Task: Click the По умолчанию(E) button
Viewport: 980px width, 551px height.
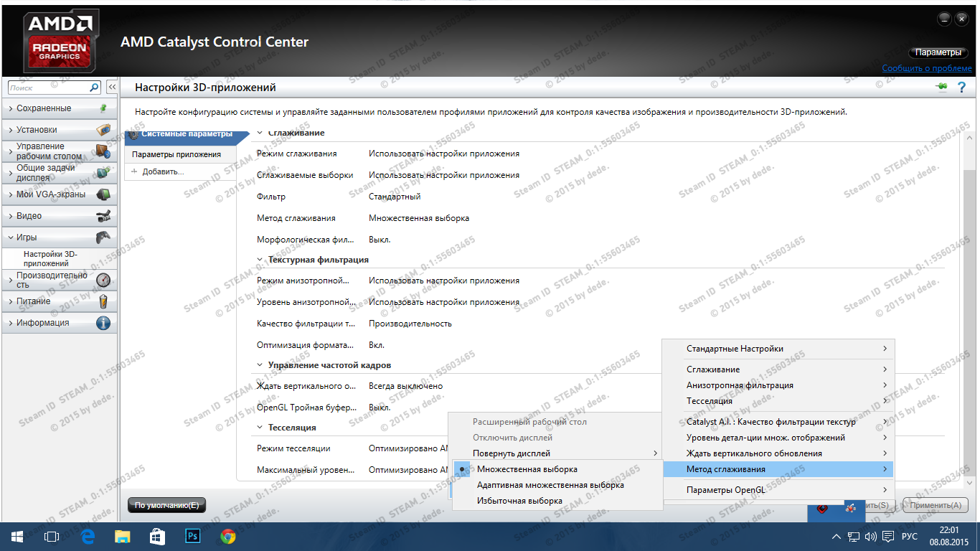Action: point(166,505)
